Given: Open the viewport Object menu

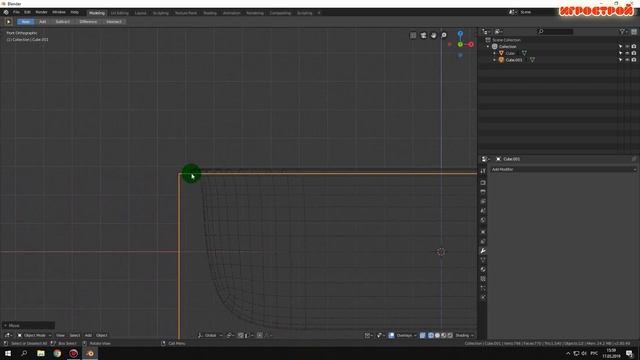Looking at the screenshot, I should (102, 335).
